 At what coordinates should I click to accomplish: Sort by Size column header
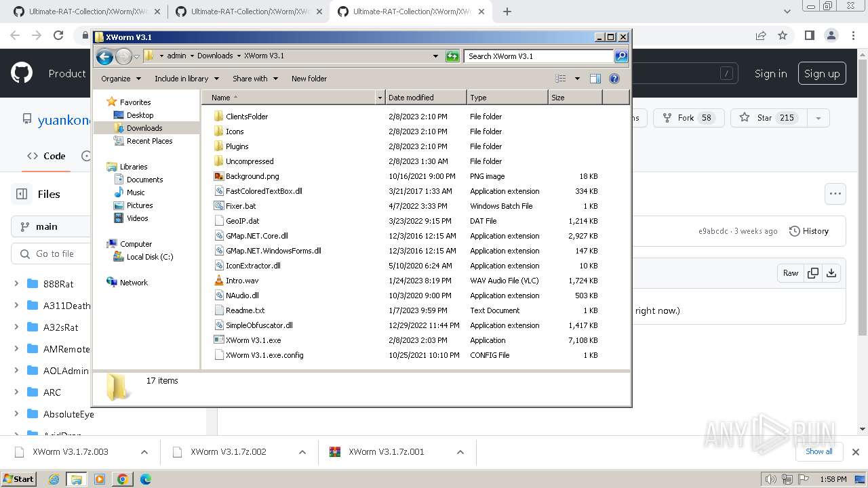click(575, 98)
